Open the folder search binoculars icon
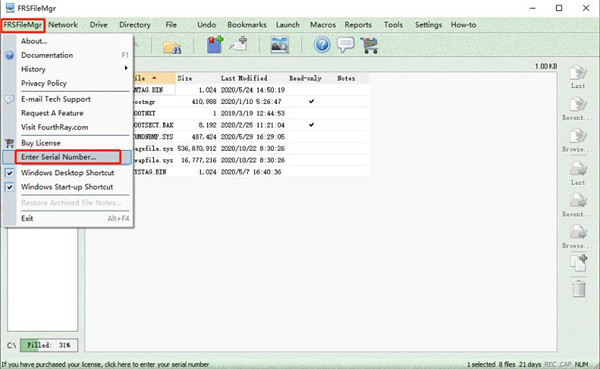 (x=172, y=47)
